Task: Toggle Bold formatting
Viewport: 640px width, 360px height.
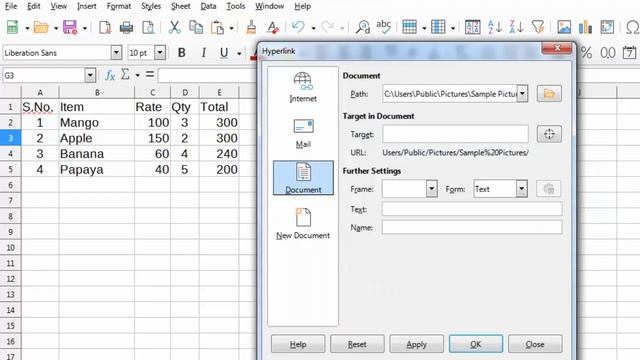Action: tap(182, 53)
